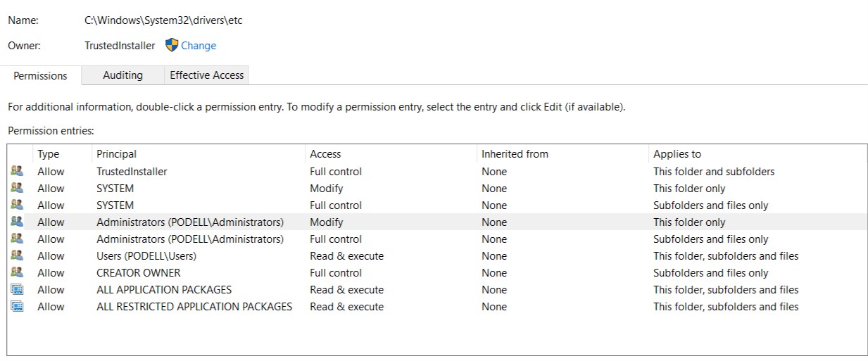Image resolution: width=868 pixels, height=361 pixels.
Task: Select the TrustedInstaller user group icon
Action: pyautogui.click(x=17, y=171)
